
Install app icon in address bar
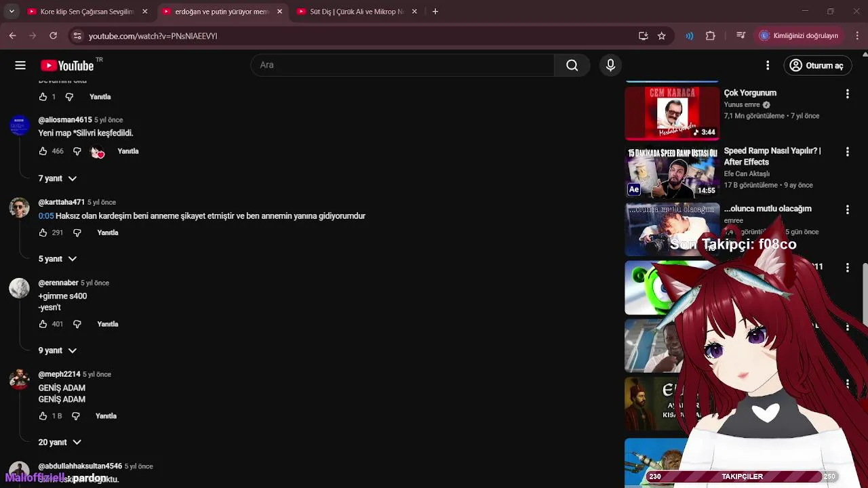tap(643, 36)
